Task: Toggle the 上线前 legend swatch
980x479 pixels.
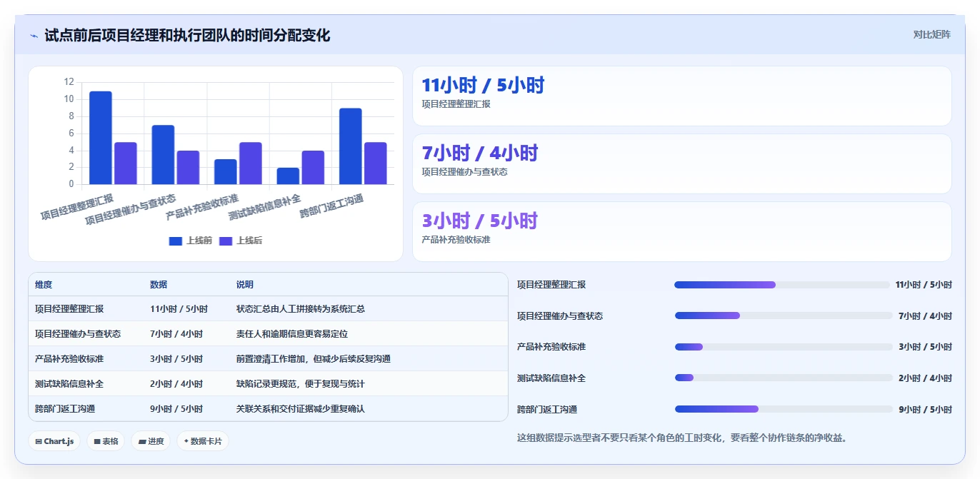Action: [x=176, y=241]
